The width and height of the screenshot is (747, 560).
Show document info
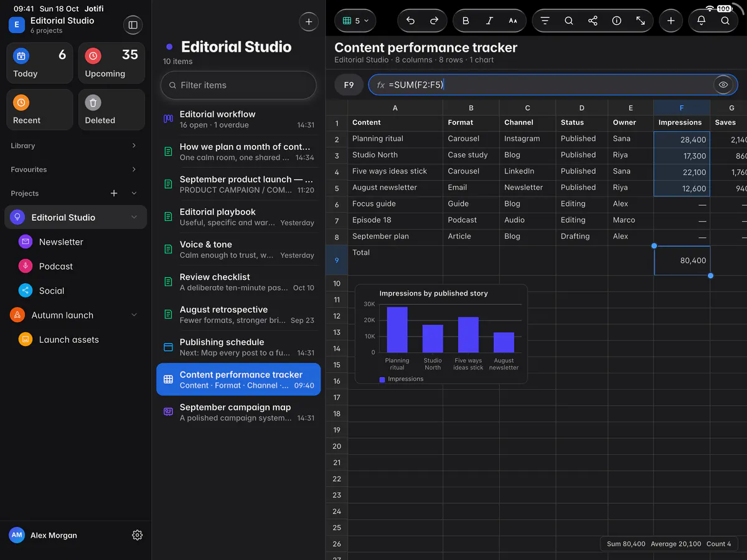[x=616, y=21]
